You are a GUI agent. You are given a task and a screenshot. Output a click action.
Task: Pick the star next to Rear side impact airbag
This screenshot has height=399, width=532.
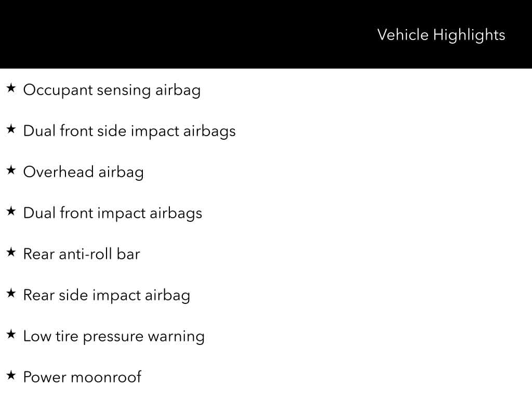11,294
